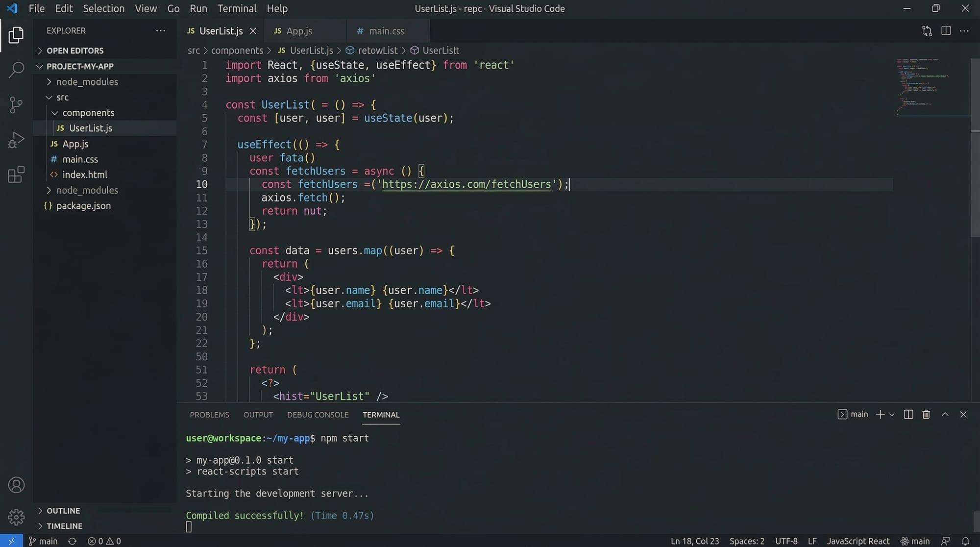Collapse the components folder

point(88,113)
